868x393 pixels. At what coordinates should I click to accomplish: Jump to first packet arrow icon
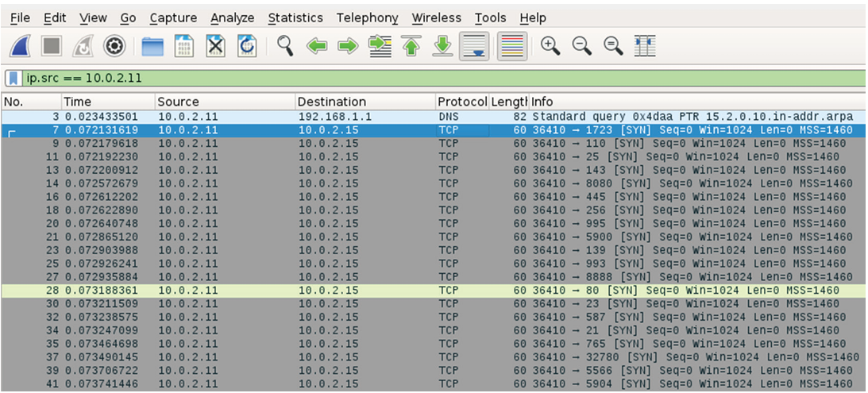click(411, 47)
